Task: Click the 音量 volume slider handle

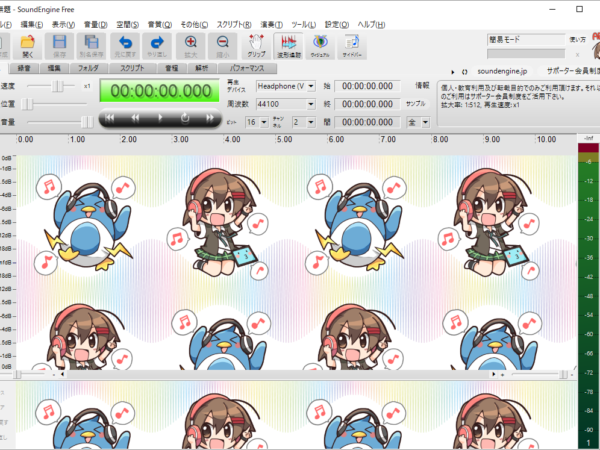Action: [87, 122]
